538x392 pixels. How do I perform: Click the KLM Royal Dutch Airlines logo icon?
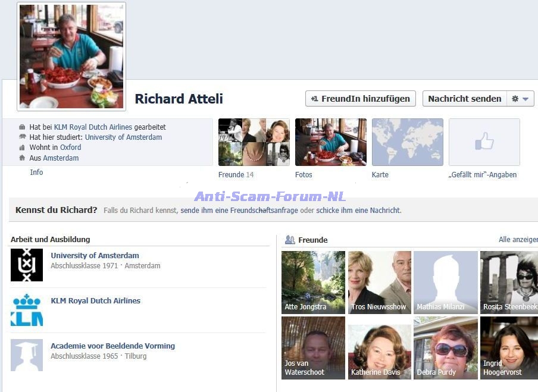click(27, 310)
